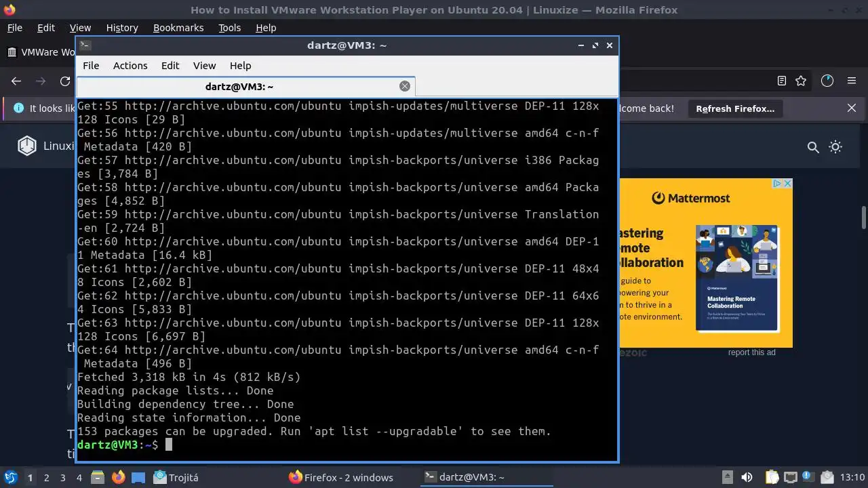Open the AdChoices info icon

[x=778, y=184]
